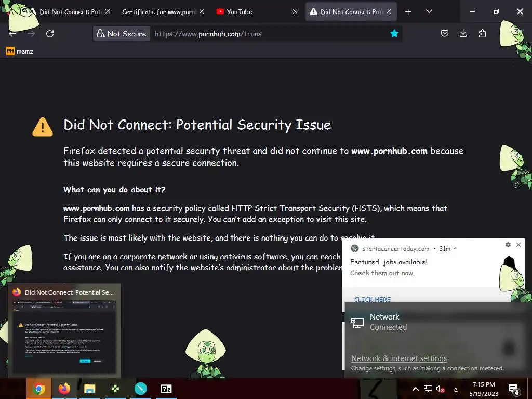Click the yellow warning triangle icon

click(x=43, y=127)
